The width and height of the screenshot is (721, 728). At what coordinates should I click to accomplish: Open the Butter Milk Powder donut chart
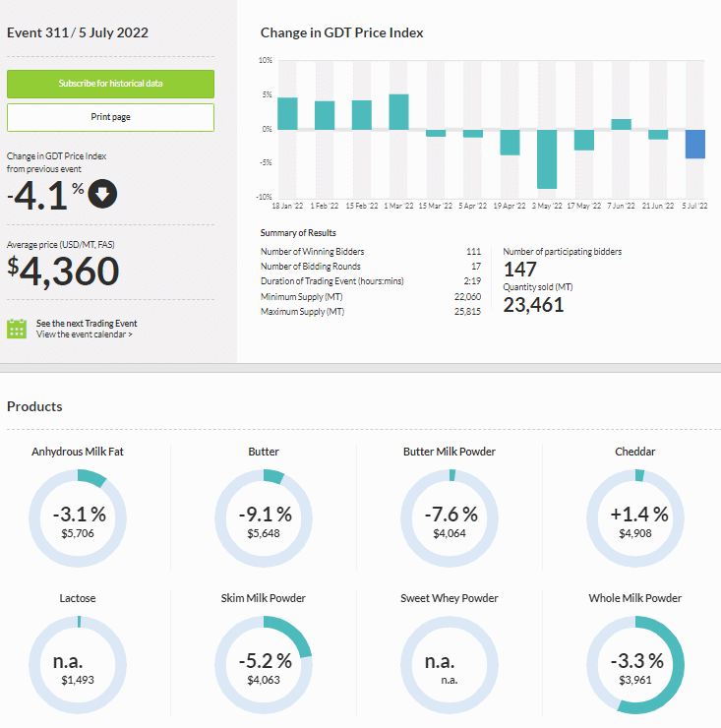point(450,518)
